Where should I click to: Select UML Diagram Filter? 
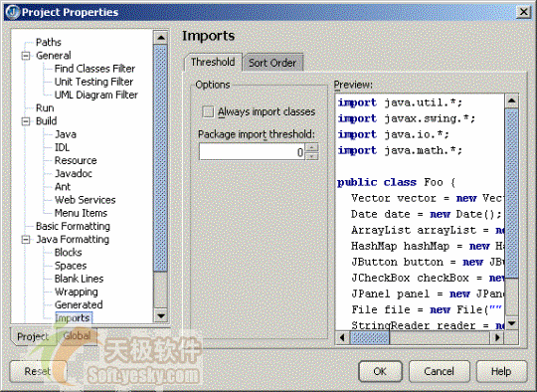tap(96, 95)
